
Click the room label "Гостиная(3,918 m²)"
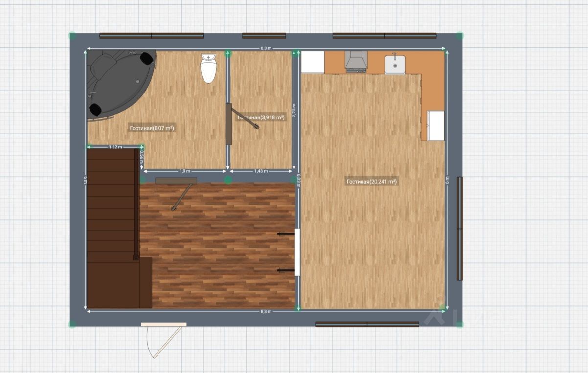tap(261, 117)
